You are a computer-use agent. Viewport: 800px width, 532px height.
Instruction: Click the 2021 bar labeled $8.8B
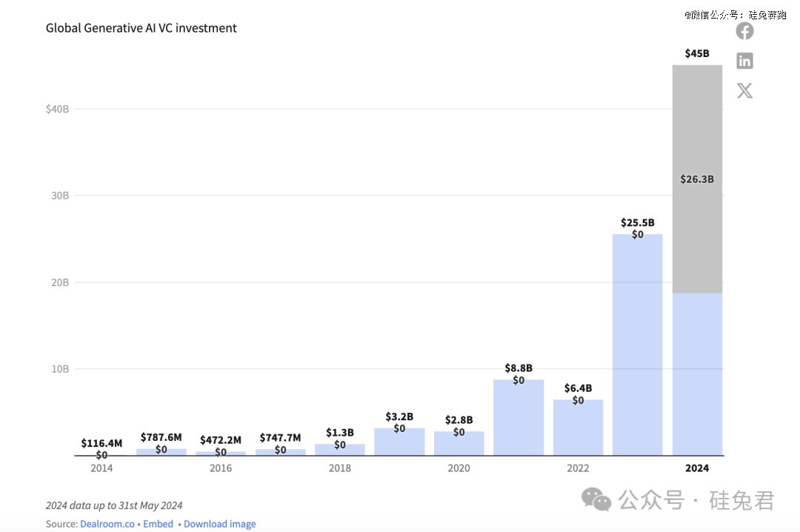pos(519,419)
